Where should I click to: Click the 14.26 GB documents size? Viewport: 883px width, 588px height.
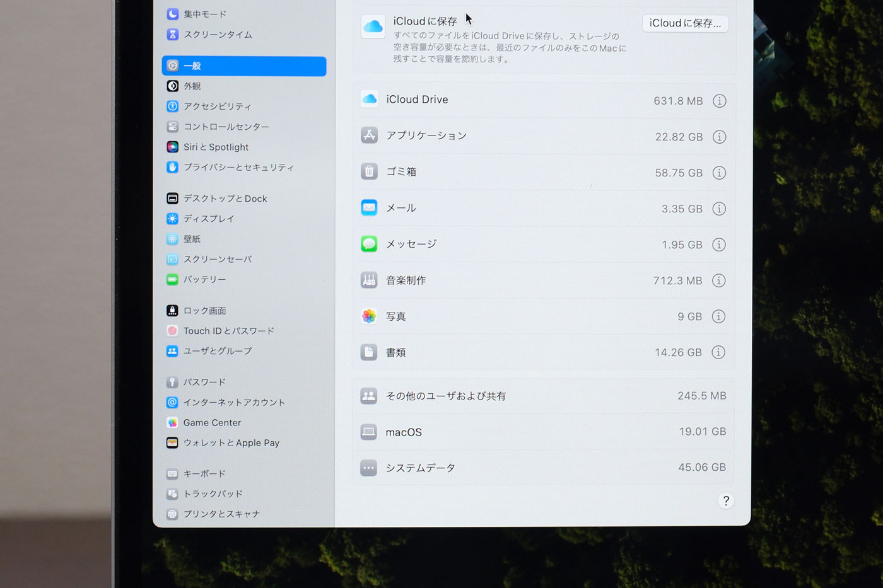(x=678, y=352)
